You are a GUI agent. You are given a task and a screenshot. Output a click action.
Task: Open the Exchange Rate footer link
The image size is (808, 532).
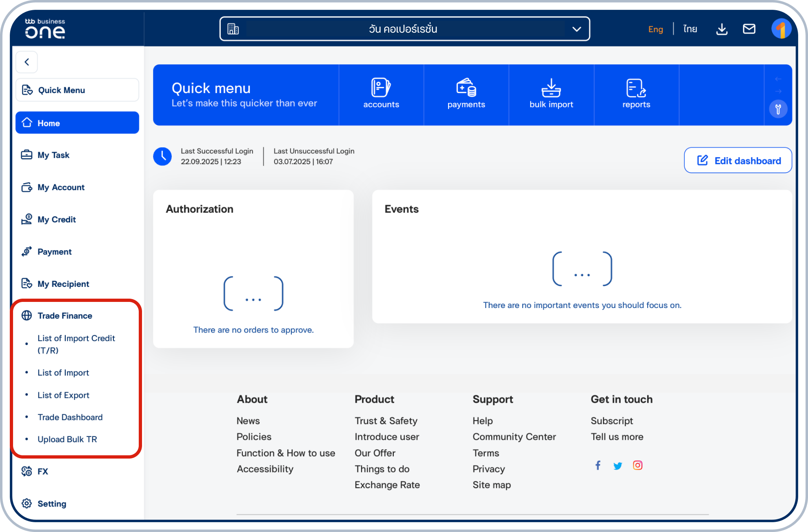tap(387, 485)
